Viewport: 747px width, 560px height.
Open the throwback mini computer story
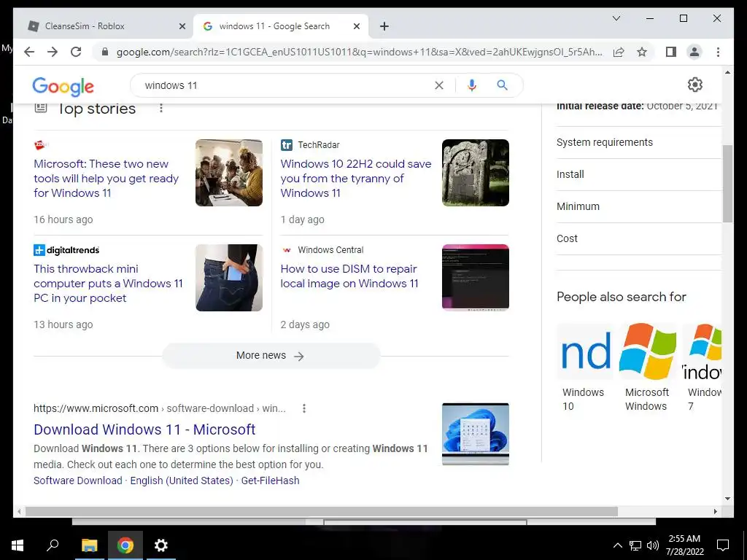(108, 284)
